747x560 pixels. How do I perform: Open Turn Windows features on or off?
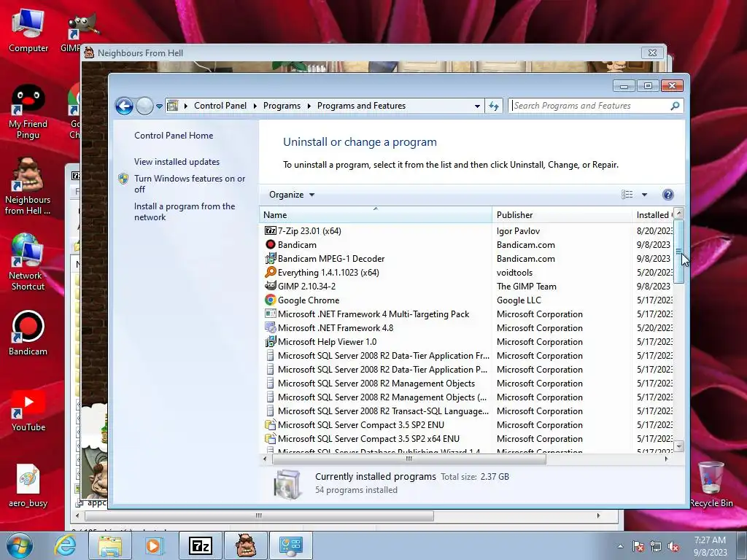click(190, 184)
